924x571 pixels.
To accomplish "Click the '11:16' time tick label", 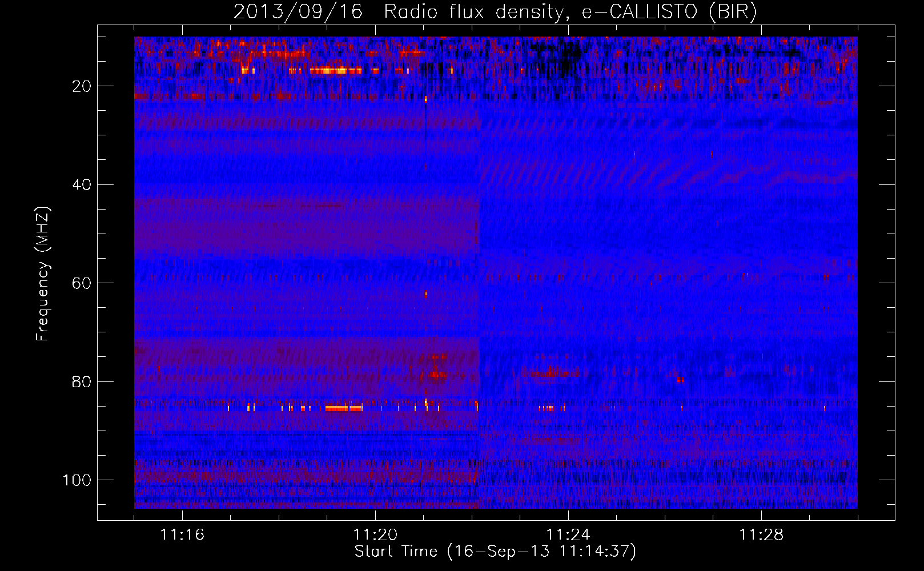I will tap(182, 535).
